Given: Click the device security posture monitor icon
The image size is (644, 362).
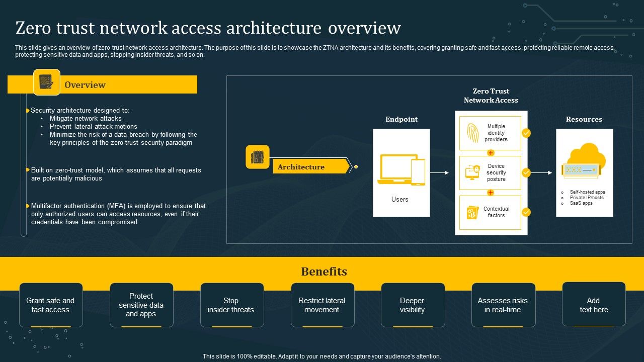Looking at the screenshot, I should 473,172.
